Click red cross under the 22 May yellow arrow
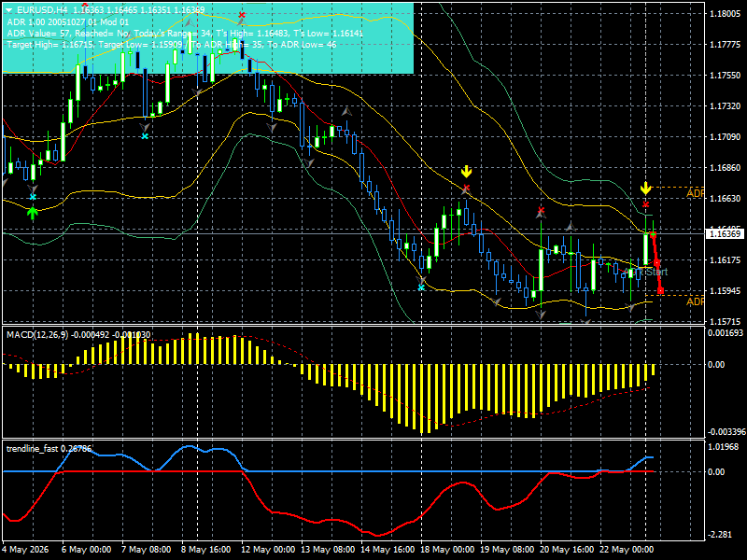747x560 pixels. click(645, 204)
